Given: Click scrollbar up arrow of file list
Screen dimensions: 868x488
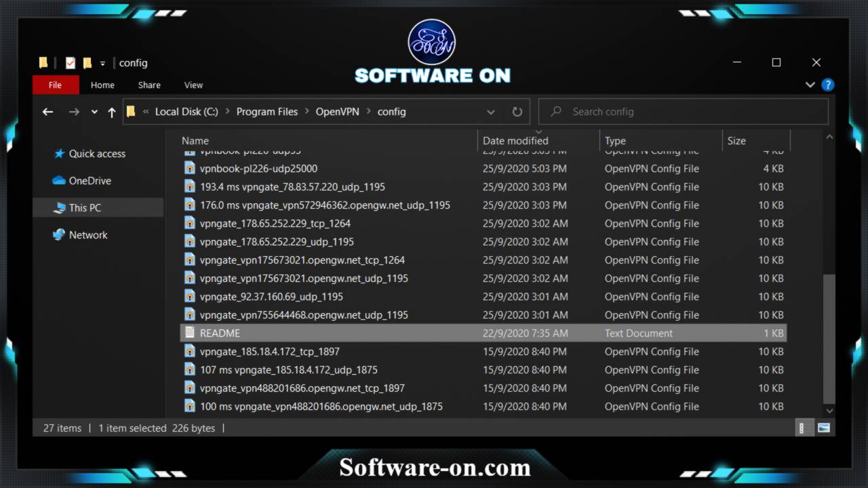Looking at the screenshot, I should coord(829,138).
